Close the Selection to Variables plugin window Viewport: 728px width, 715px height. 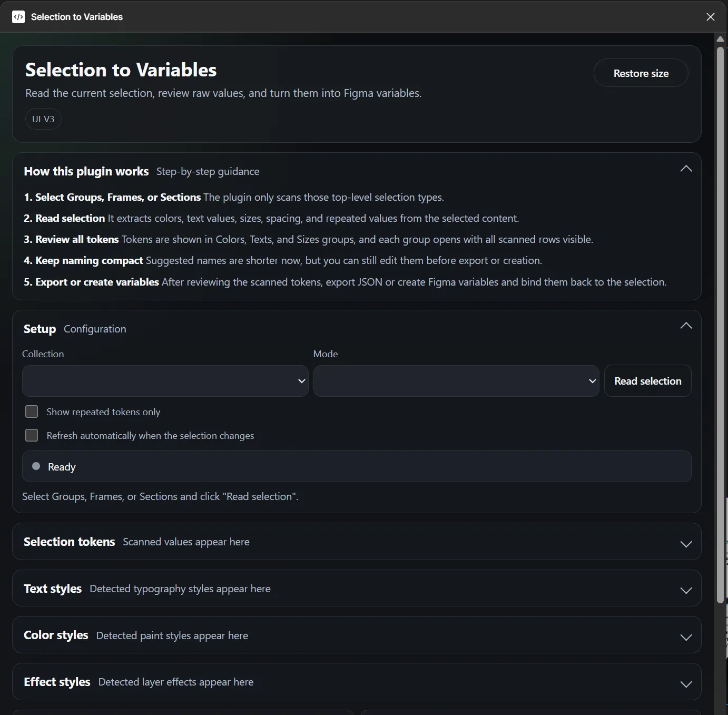tap(710, 17)
